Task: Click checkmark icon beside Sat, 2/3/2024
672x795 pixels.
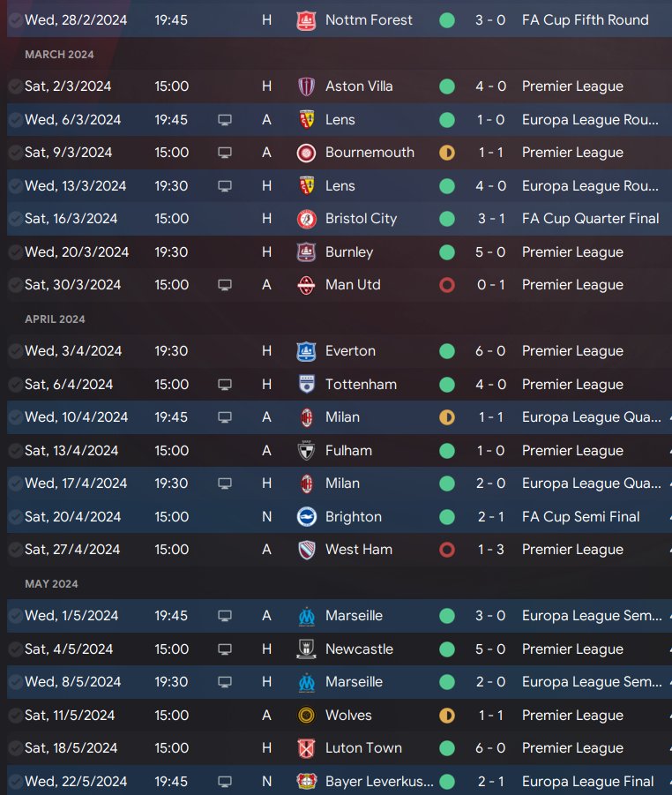Action: [15, 86]
